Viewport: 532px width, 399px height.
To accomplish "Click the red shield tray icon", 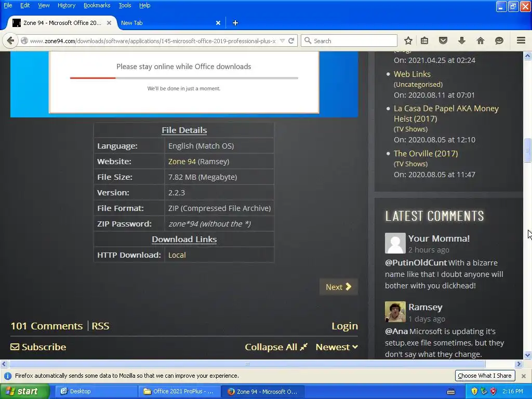I will tap(494, 391).
